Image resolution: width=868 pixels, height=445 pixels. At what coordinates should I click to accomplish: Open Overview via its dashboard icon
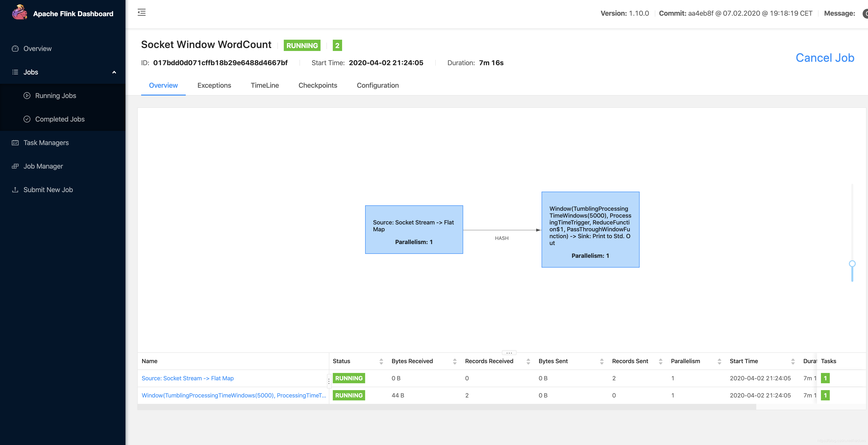click(15, 49)
